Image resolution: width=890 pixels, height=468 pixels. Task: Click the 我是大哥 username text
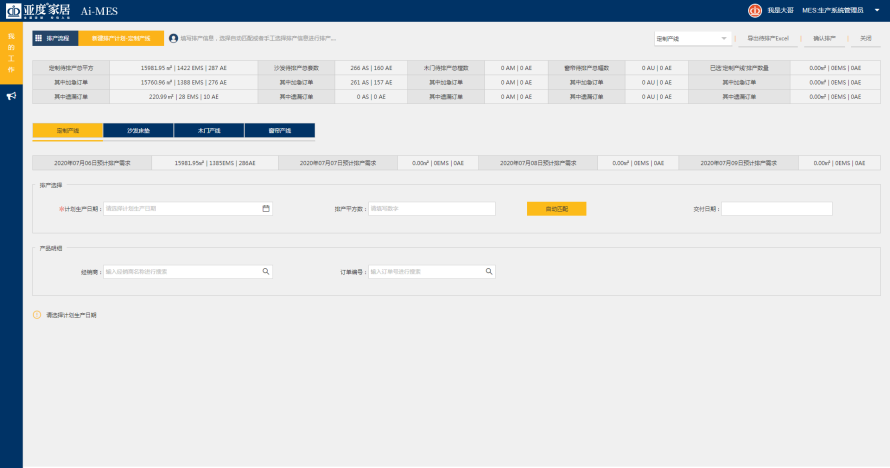[780, 10]
